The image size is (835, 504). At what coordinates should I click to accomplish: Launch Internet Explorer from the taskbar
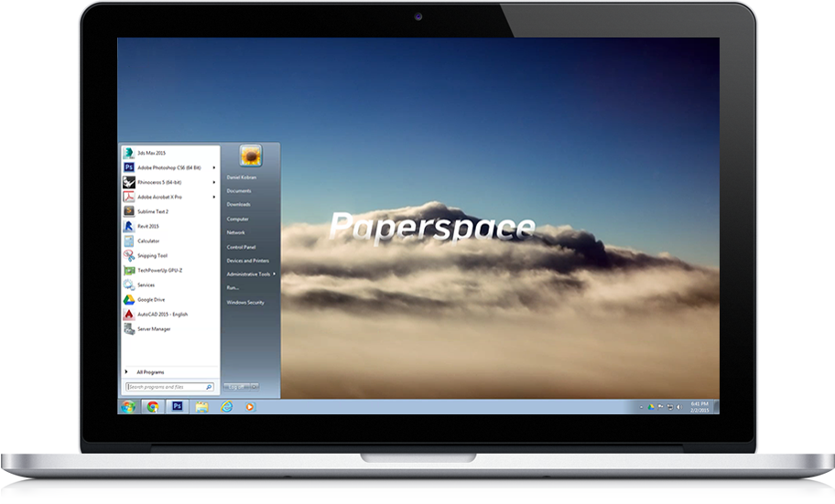coord(226,407)
